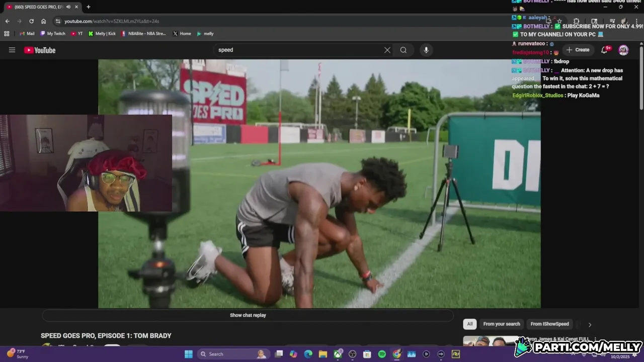Open the Chrome apps grid shortcut
644x362 pixels.
[7, 34]
